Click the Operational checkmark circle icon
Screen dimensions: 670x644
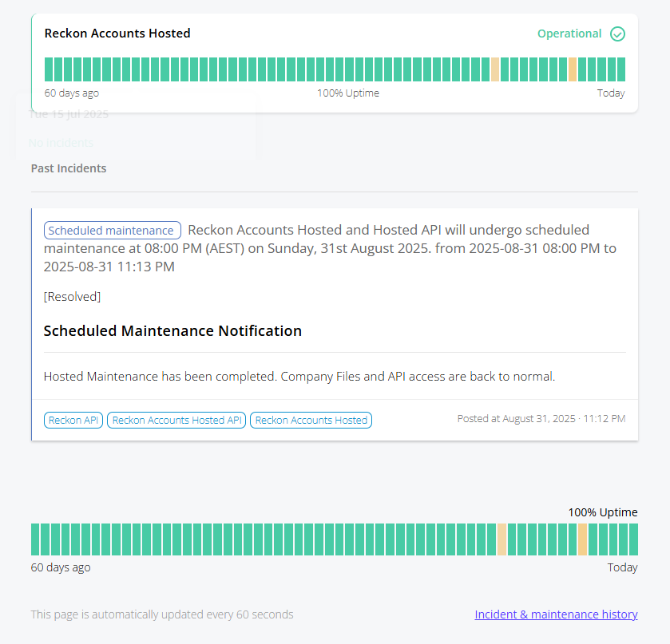[617, 34]
